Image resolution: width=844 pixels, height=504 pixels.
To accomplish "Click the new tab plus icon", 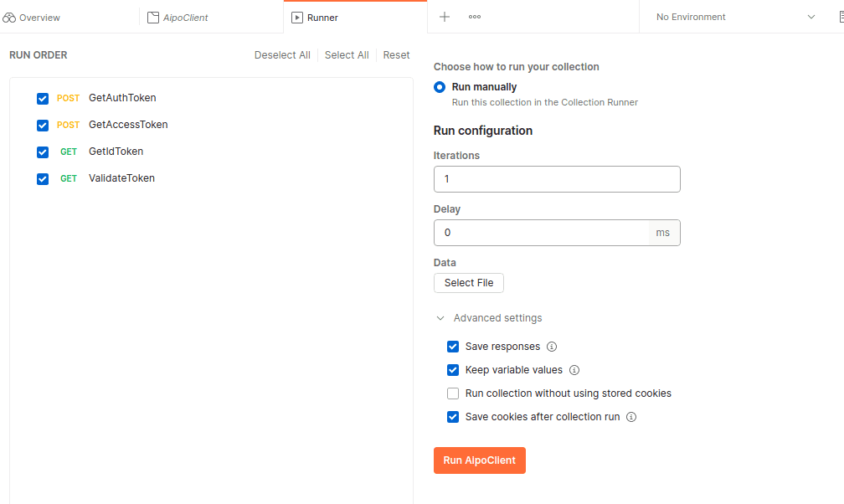I will [x=445, y=17].
